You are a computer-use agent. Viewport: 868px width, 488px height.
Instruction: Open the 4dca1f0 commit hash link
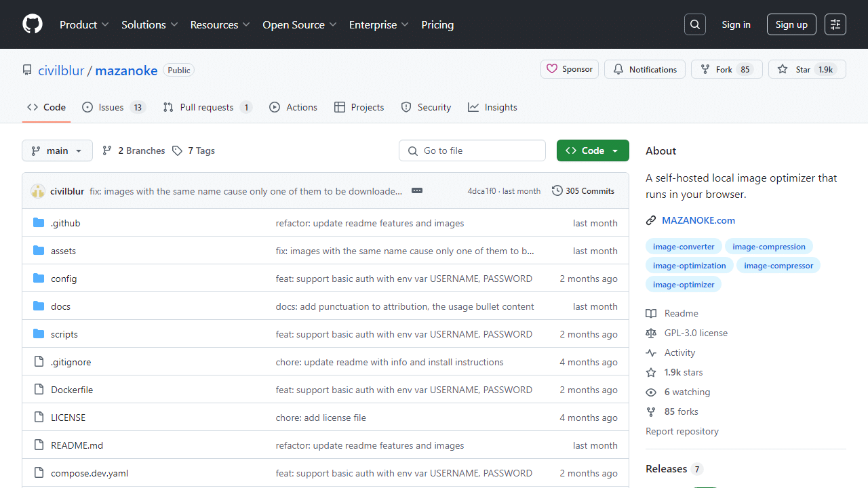tap(481, 191)
